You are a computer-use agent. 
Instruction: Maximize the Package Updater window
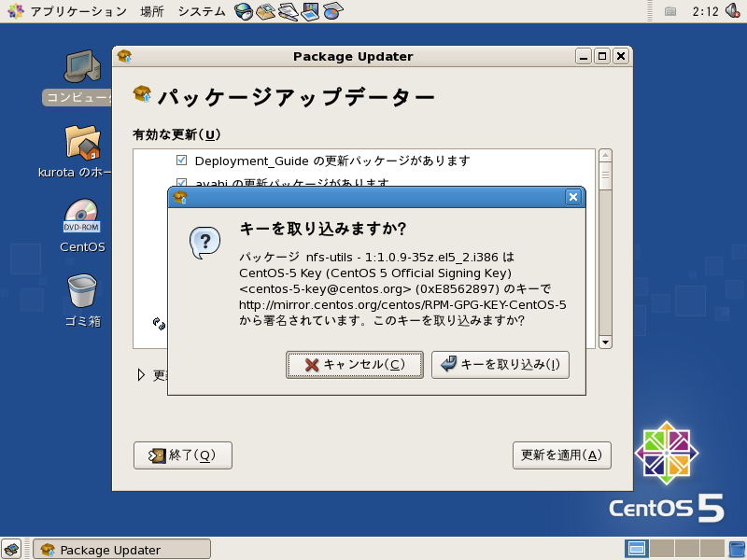(602, 56)
